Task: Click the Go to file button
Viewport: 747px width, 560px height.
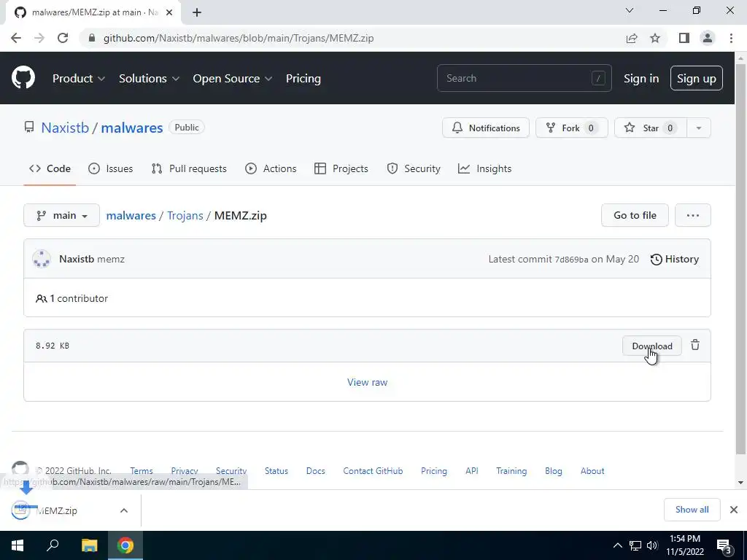Action: [x=635, y=215]
